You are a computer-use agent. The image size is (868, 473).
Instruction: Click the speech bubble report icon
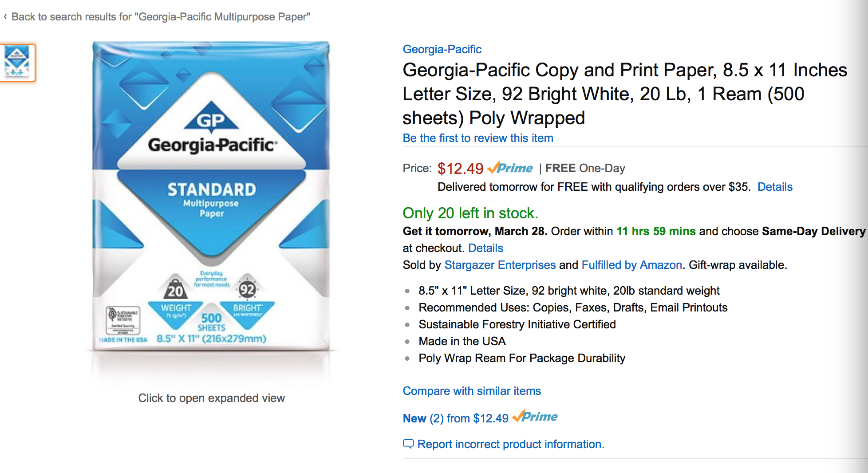coord(408,444)
